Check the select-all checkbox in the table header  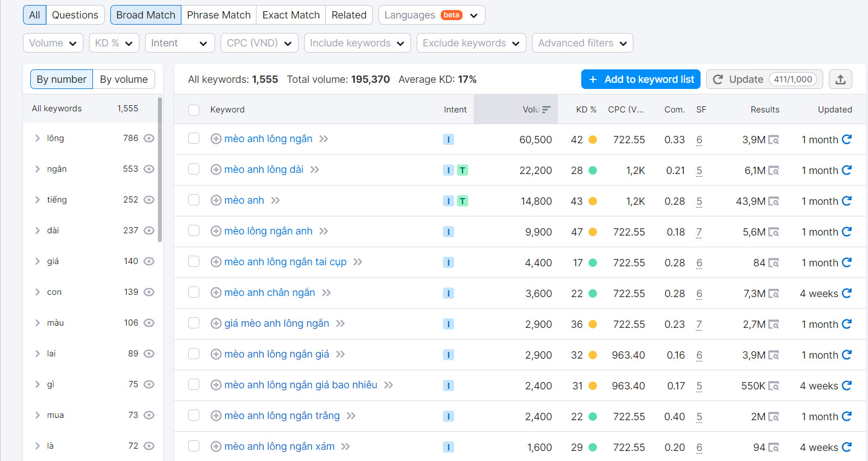click(194, 110)
